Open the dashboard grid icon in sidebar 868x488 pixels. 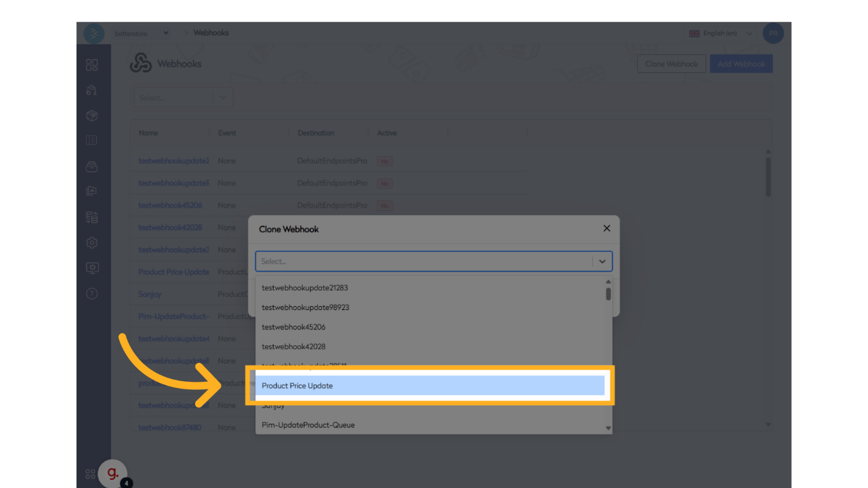pyautogui.click(x=92, y=65)
